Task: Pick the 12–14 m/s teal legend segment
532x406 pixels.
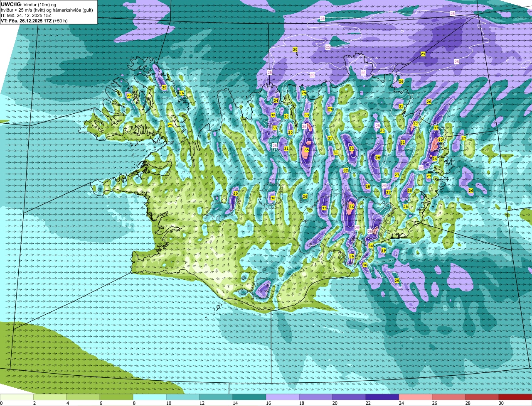Action: (216, 397)
